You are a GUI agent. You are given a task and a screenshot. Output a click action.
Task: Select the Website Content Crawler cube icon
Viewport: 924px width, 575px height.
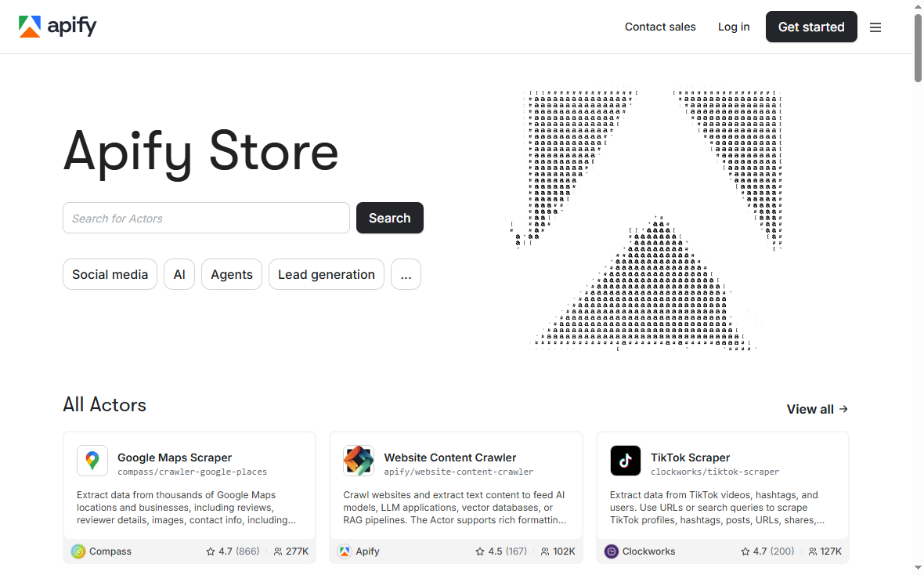[358, 461]
